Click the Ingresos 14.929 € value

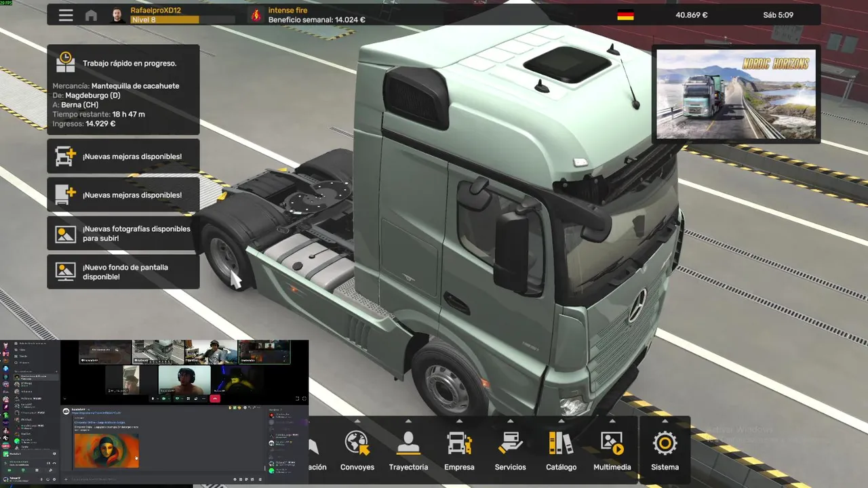pos(100,124)
